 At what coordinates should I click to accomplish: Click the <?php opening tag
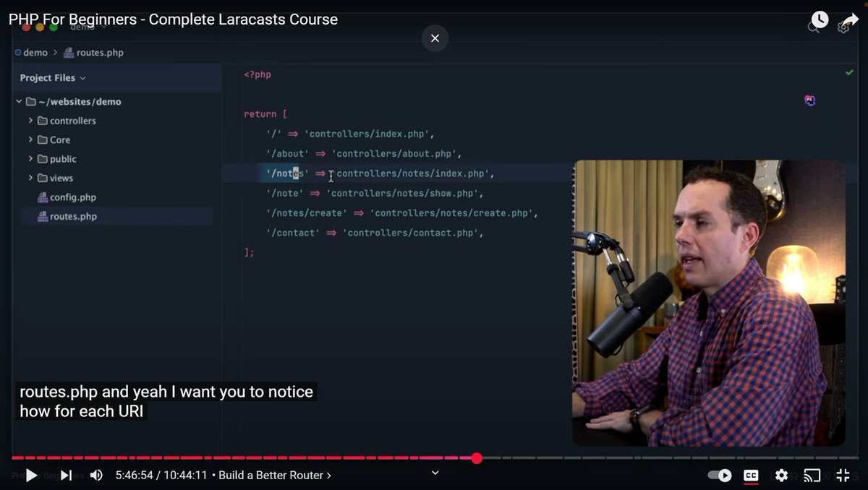(258, 74)
